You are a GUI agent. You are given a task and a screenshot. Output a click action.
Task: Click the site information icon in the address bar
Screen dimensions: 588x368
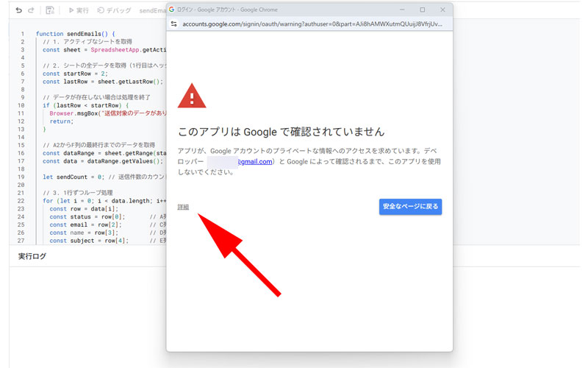click(173, 24)
